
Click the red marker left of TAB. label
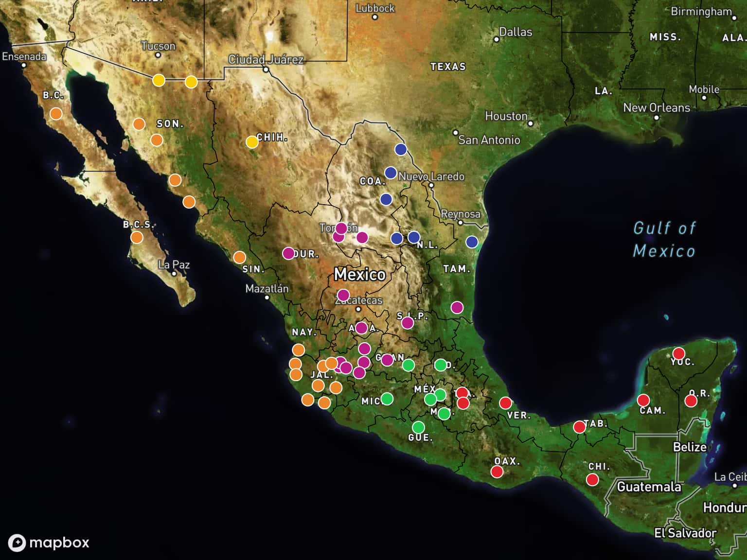click(579, 427)
